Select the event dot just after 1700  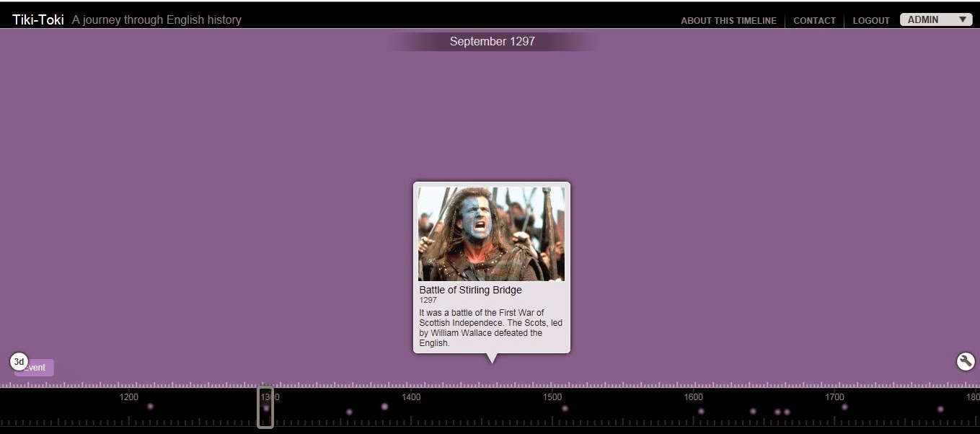click(x=844, y=407)
